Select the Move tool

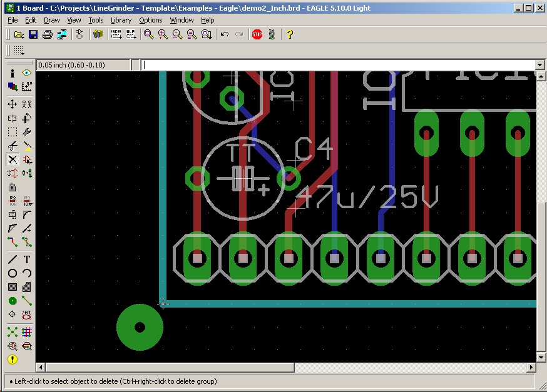[x=13, y=104]
